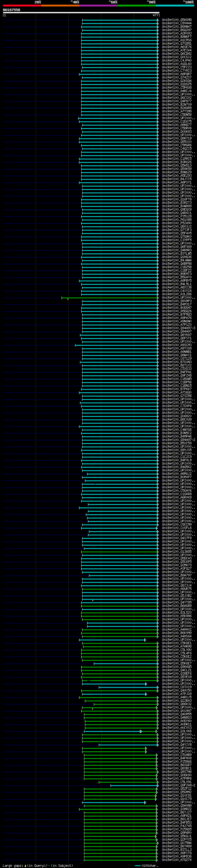Click hit label UniRef100_A9SCM3
Viewport: 197px width, 868px height.
tap(177, 345)
